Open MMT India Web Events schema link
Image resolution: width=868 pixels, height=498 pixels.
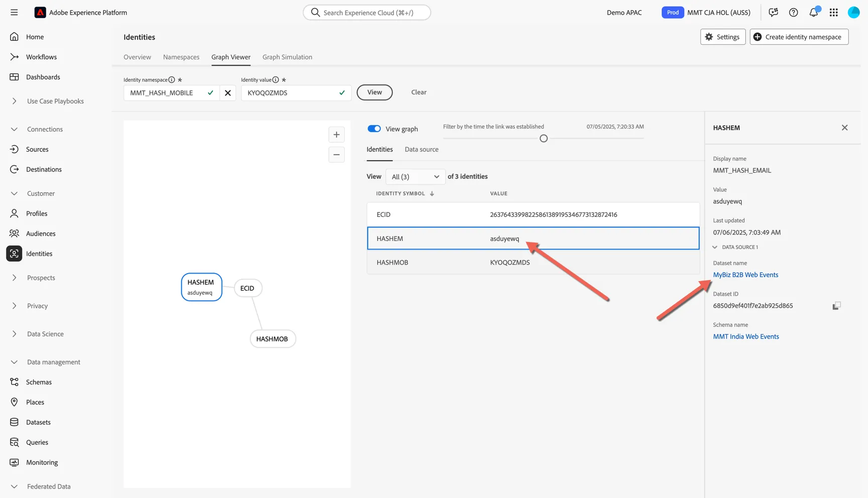click(x=746, y=336)
